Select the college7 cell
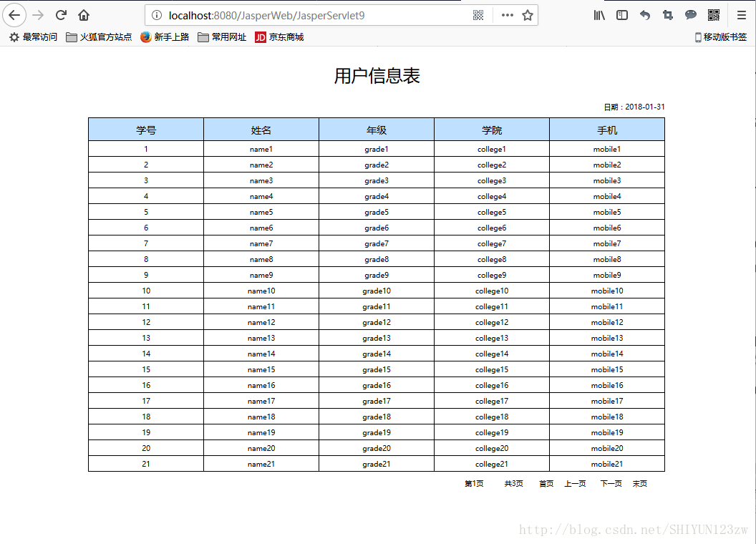Screen dimensions: 756x544 point(492,243)
